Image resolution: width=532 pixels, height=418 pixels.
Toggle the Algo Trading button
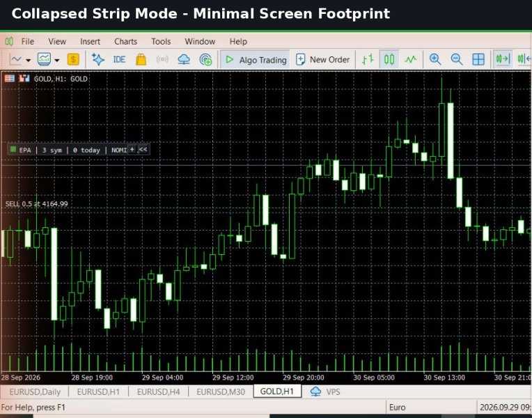point(255,59)
